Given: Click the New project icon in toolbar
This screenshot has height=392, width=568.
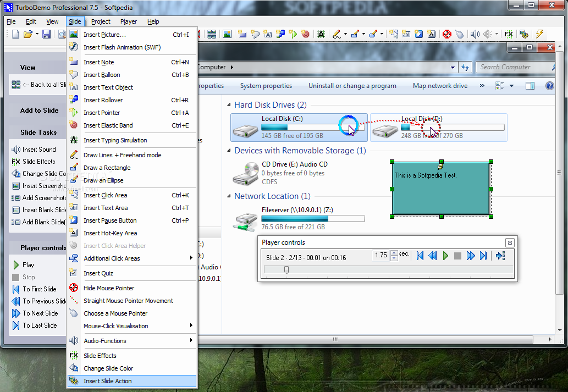Looking at the screenshot, I should pos(15,34).
